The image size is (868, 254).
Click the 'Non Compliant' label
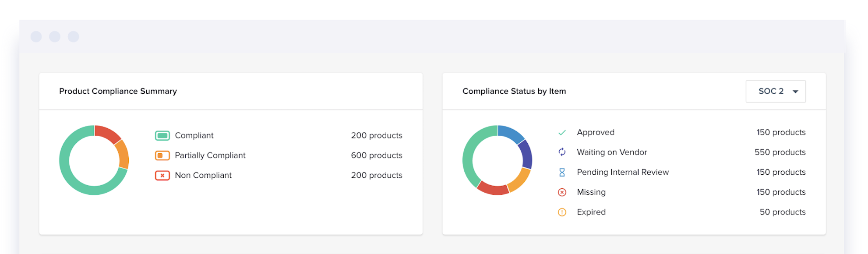(x=203, y=175)
